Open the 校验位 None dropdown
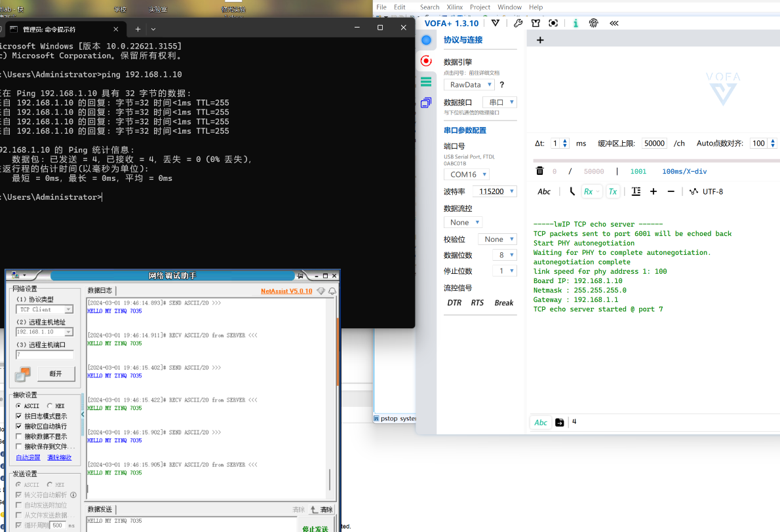780x532 pixels. [x=497, y=239]
